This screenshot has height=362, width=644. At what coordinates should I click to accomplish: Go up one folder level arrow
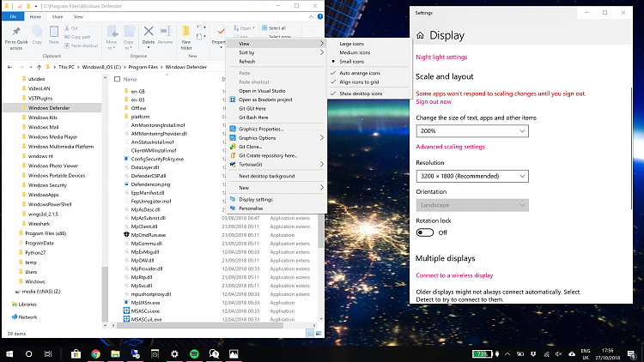point(39,67)
